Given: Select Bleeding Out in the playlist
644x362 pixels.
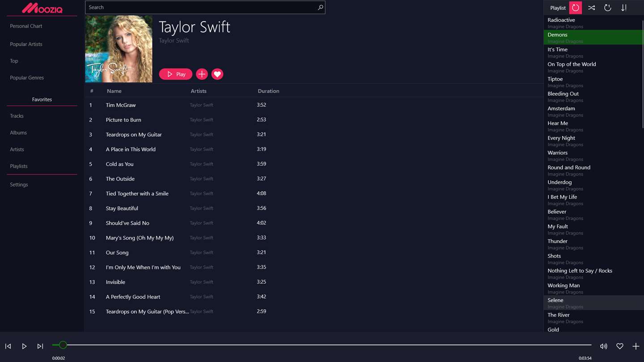Looking at the screenshot, I should 593,97.
